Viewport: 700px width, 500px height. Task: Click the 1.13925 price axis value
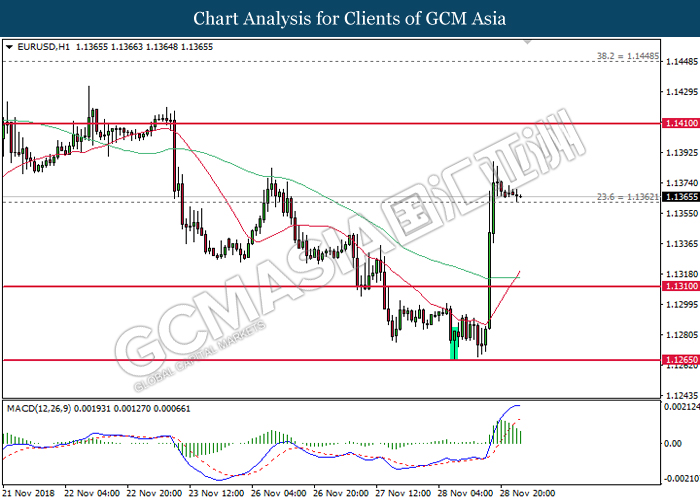(x=682, y=153)
